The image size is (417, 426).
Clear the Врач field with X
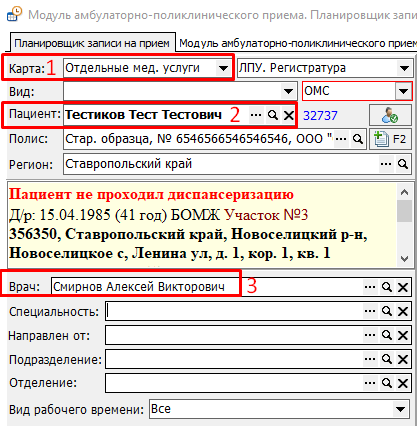pos(403,287)
